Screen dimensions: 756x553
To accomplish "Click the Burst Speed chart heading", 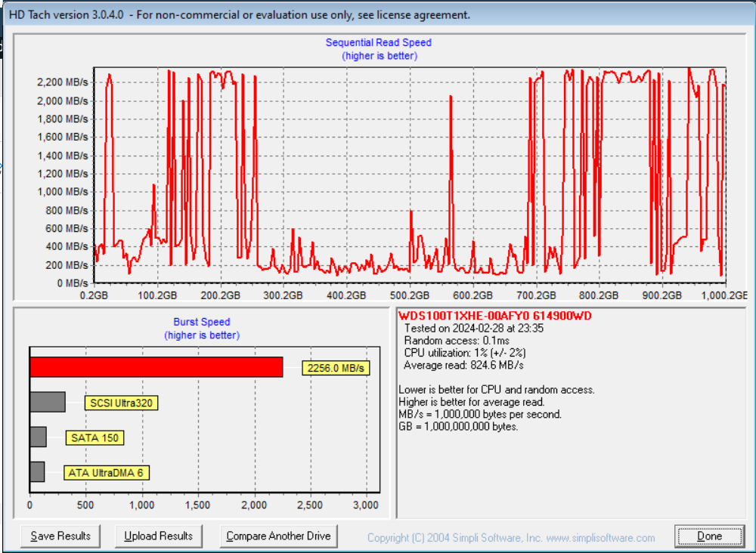I will click(201, 322).
